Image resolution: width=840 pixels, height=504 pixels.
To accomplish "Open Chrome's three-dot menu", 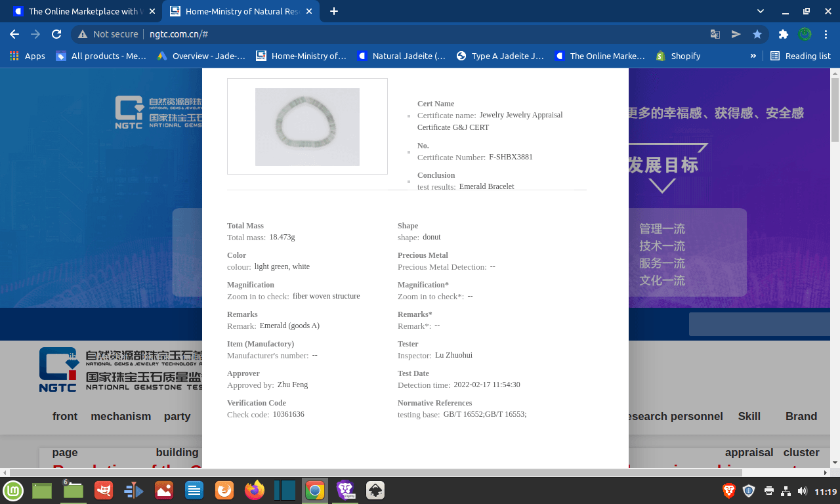I will 826,34.
